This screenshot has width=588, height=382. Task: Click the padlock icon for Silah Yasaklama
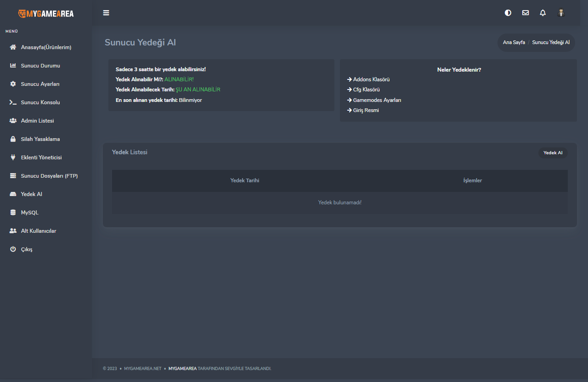coord(13,139)
